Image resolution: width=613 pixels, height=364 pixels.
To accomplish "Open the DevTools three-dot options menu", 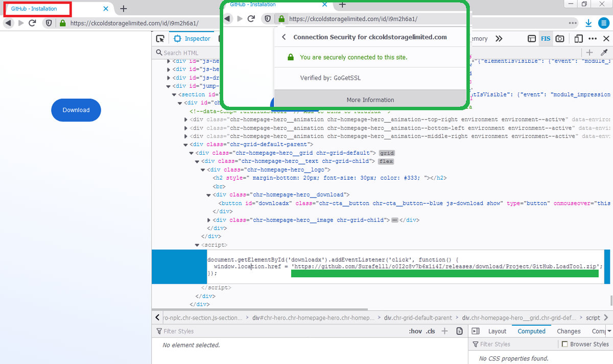I will (x=593, y=39).
